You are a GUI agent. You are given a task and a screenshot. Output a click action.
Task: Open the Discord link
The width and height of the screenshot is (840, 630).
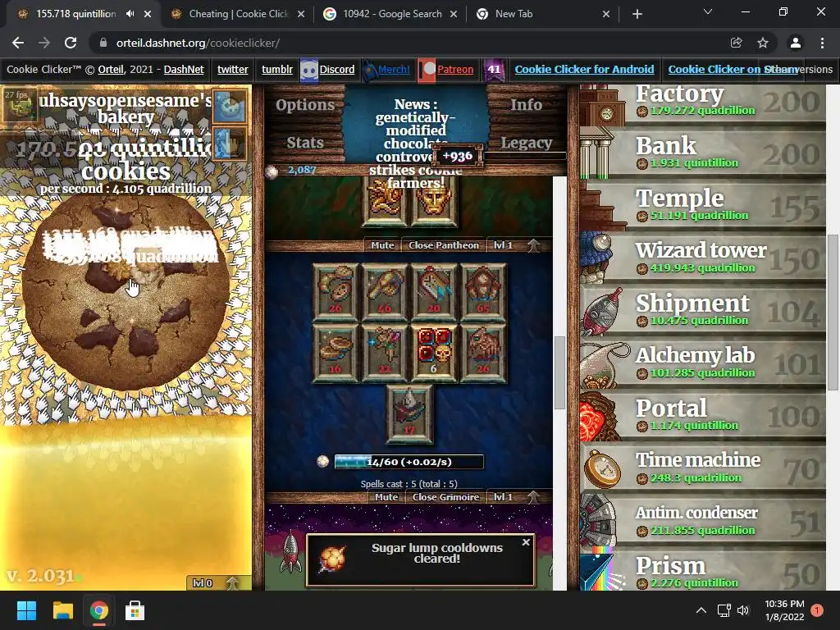[x=337, y=69]
